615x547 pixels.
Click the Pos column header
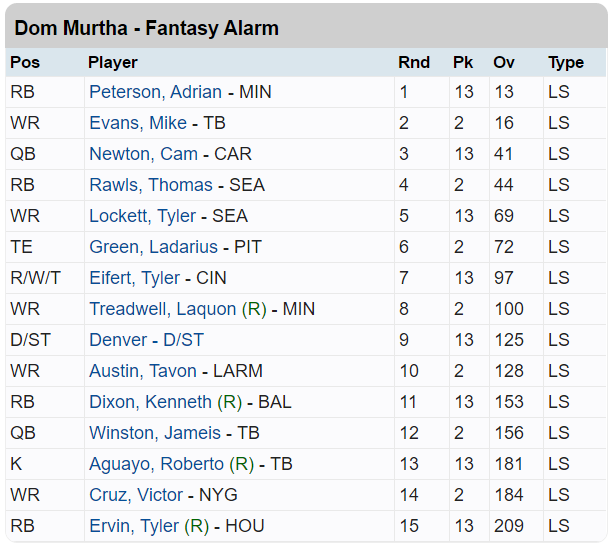(25, 62)
